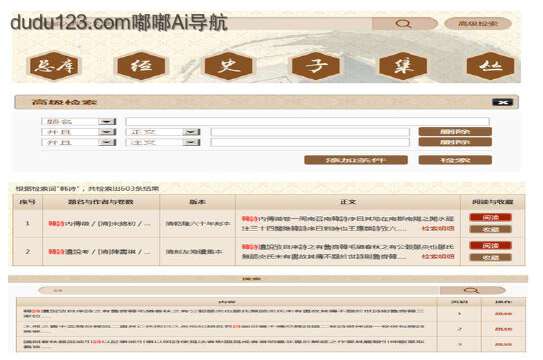Close the 高级检索 panel with the X

pyautogui.click(x=502, y=102)
